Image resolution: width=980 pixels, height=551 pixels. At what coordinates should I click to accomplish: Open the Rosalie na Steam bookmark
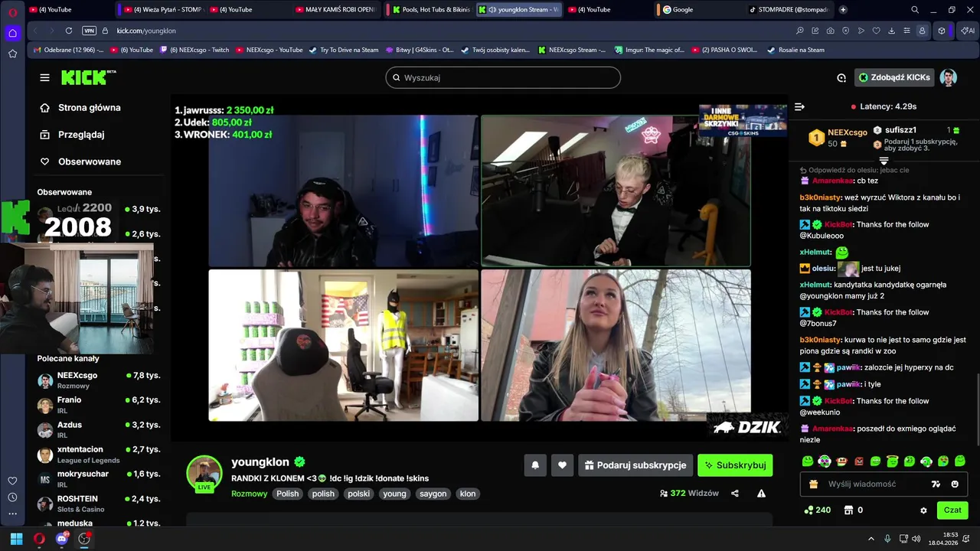795,50
